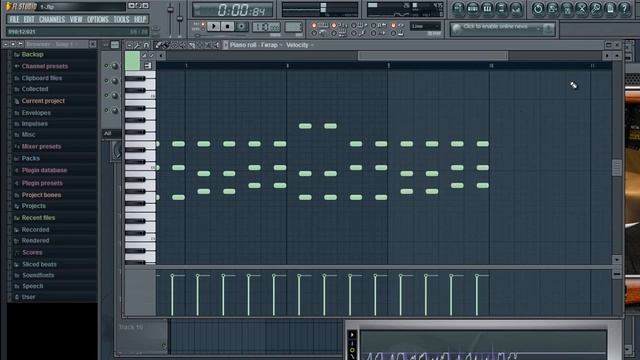Select the Draw pencil tool in piano roll
Image resolution: width=640 pixels, height=360 pixels.
[158, 45]
